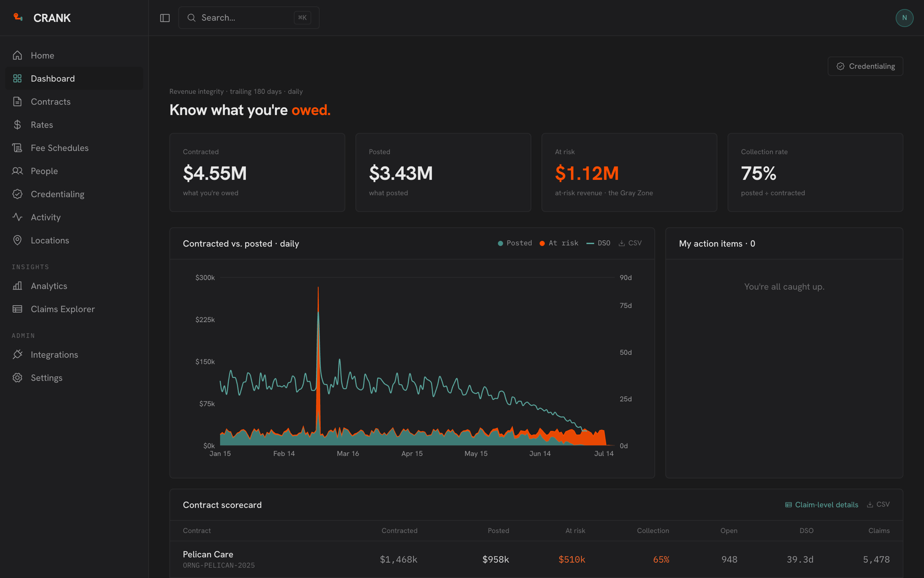Screen dimensions: 924x578
Task: Toggle the At risk series legend
Action: click(x=559, y=243)
